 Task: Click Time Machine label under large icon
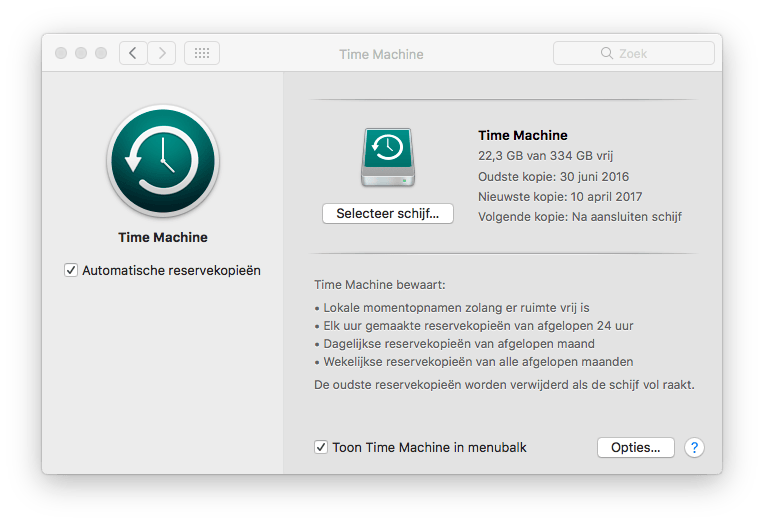(163, 237)
